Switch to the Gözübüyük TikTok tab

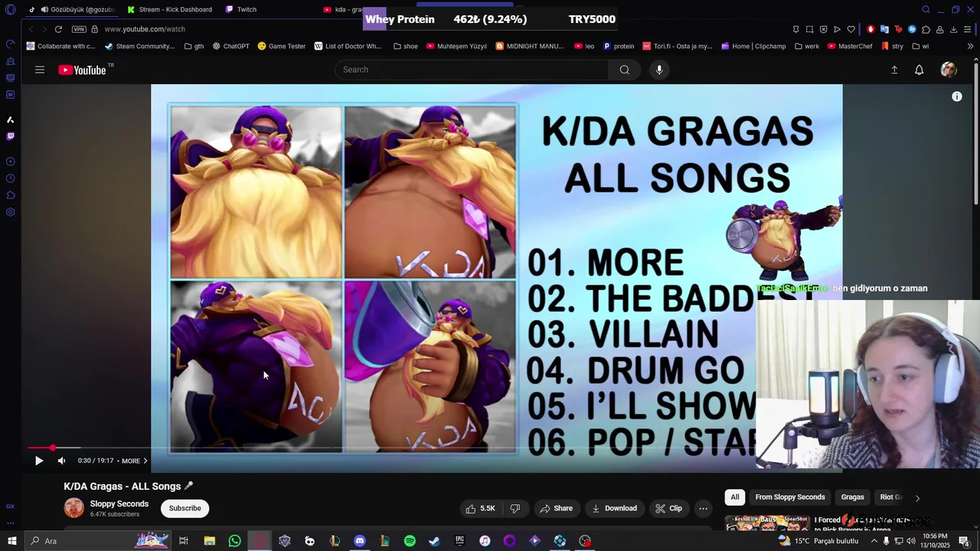click(x=72, y=9)
